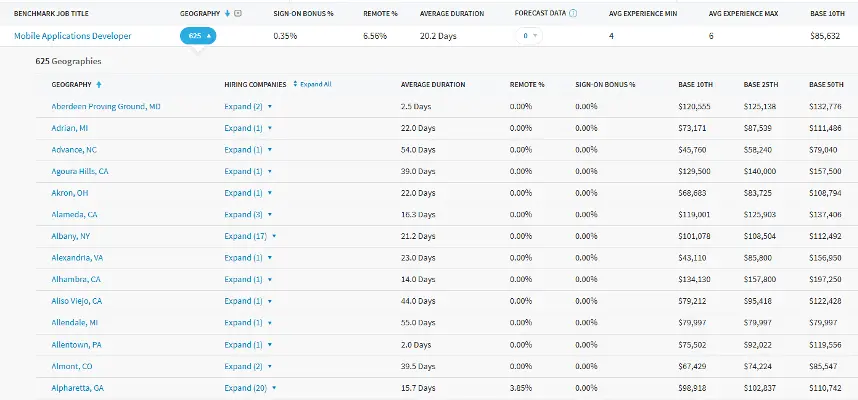Click the BASE 25TH column header
The width and height of the screenshot is (858, 400).
tap(761, 85)
